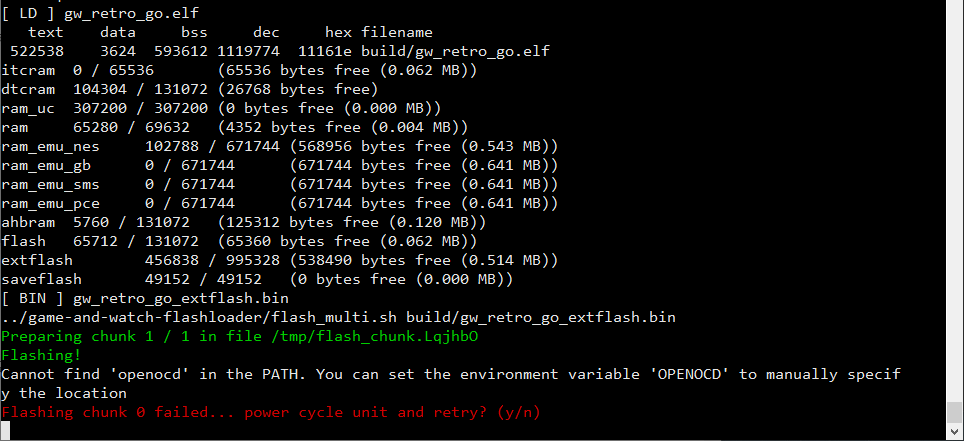Viewport: 964px width, 441px height.
Task: Click the "extflash" row label
Action: tap(37, 260)
